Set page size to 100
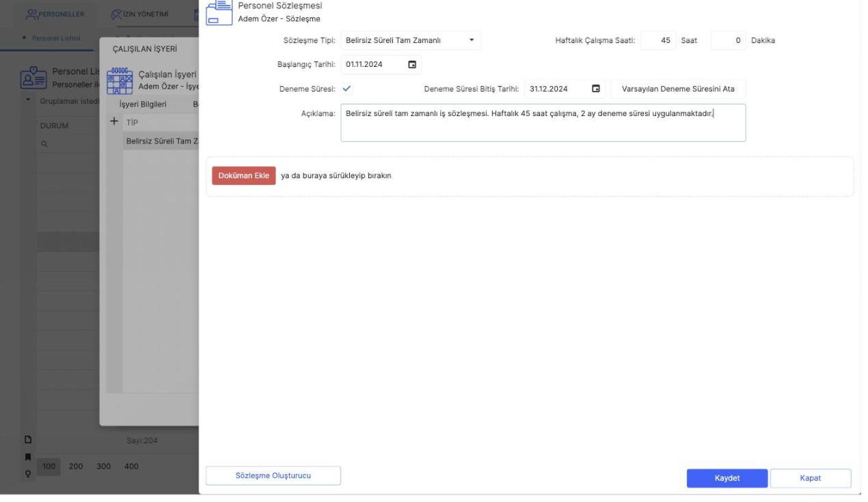Viewport: 868px width, 502px height. click(x=49, y=466)
